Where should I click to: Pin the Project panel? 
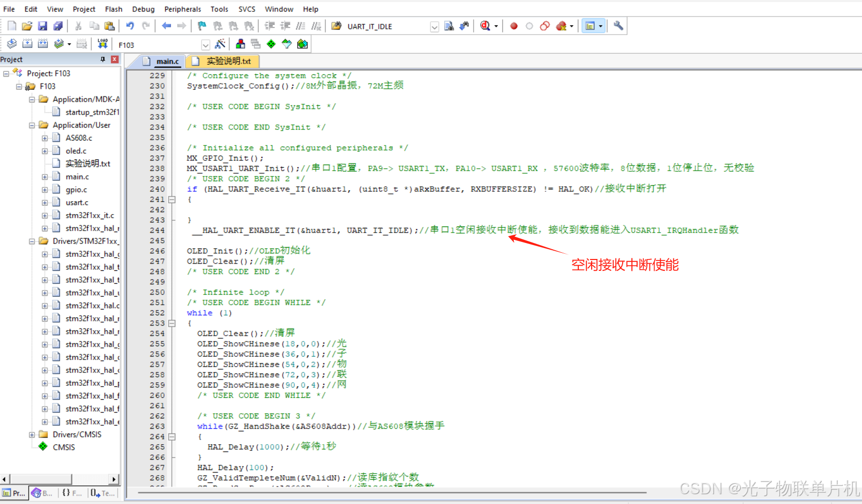103,59
